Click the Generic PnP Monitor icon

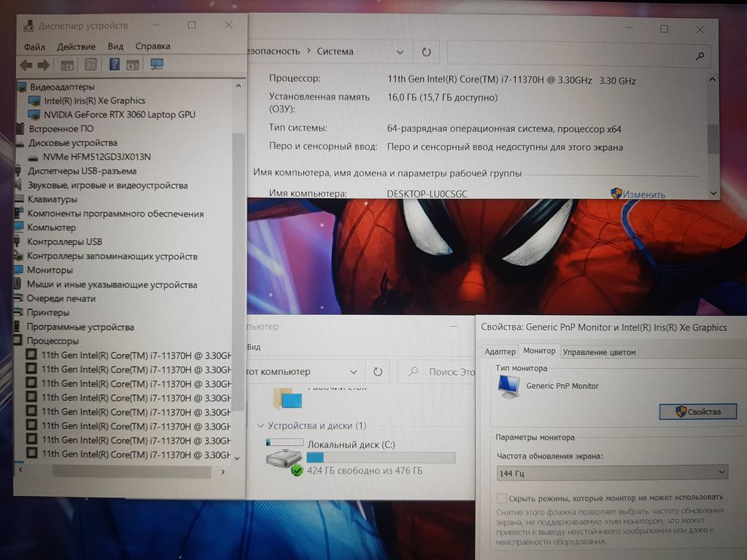click(508, 386)
